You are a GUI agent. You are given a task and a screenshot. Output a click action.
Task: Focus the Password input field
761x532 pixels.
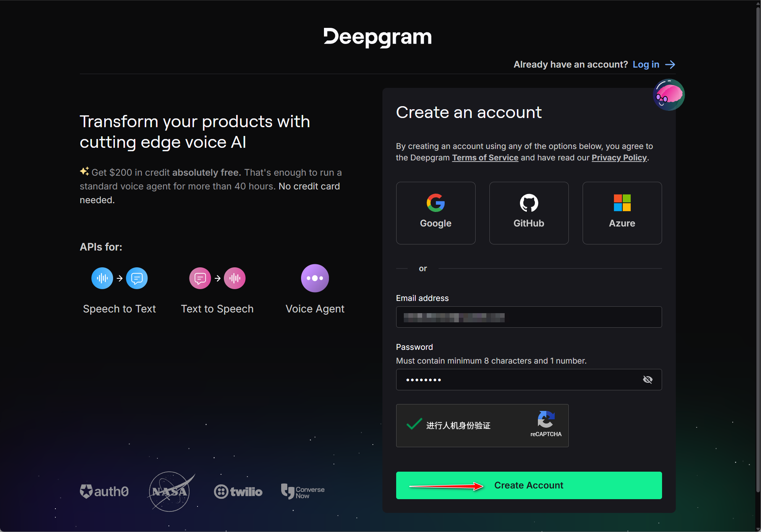pos(529,380)
